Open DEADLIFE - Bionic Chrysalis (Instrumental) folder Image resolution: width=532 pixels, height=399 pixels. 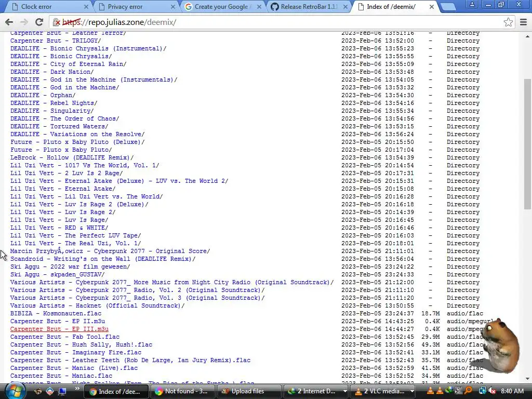(88, 48)
